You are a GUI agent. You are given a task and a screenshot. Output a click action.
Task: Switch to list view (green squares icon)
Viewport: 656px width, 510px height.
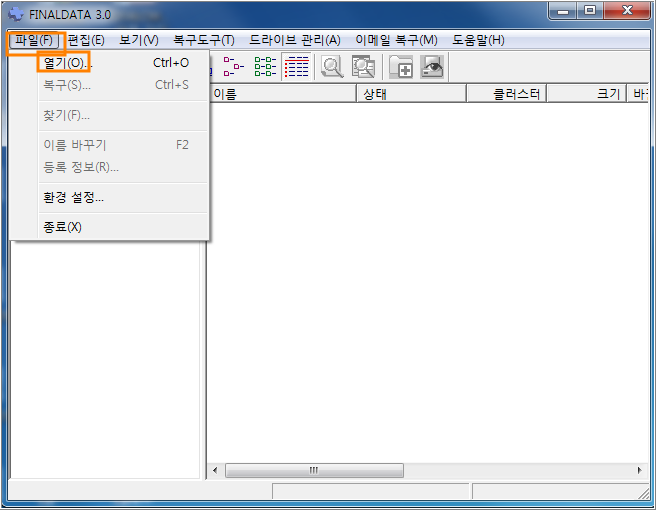click(265, 67)
